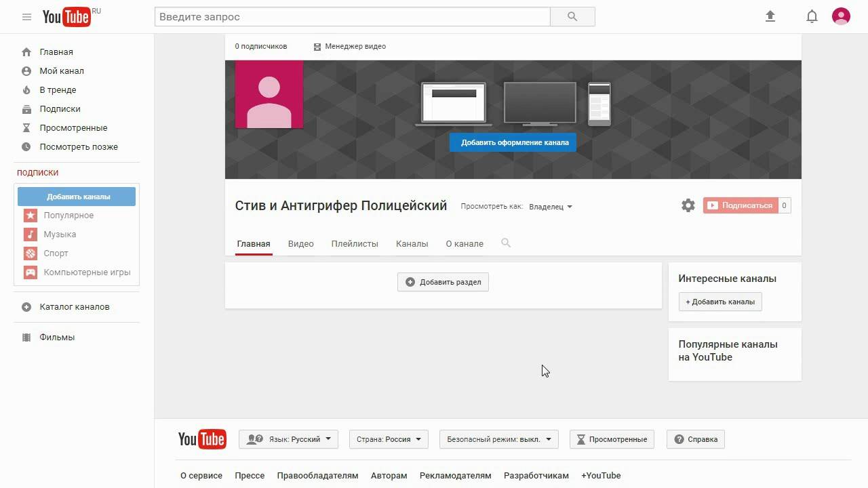This screenshot has height=488, width=868.
Task: Click the footer YouTube logo
Action: (x=202, y=439)
